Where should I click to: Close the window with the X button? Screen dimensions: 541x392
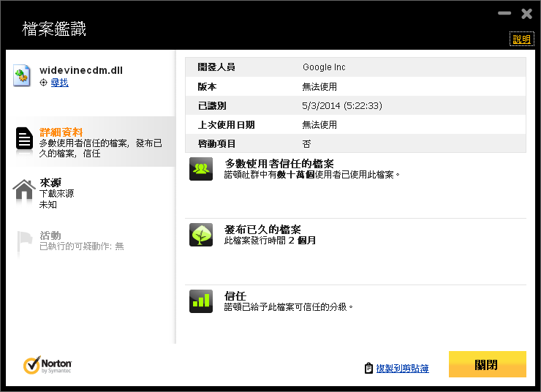click(526, 13)
